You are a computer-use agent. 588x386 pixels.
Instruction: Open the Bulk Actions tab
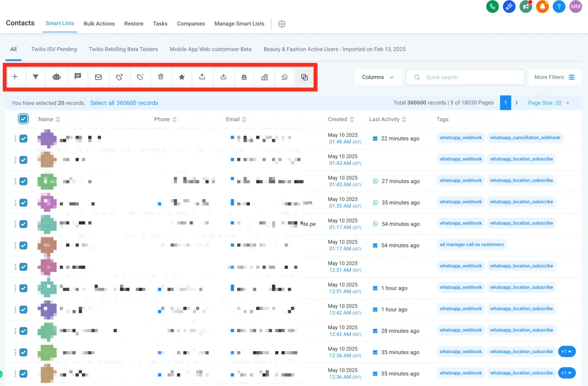(99, 24)
